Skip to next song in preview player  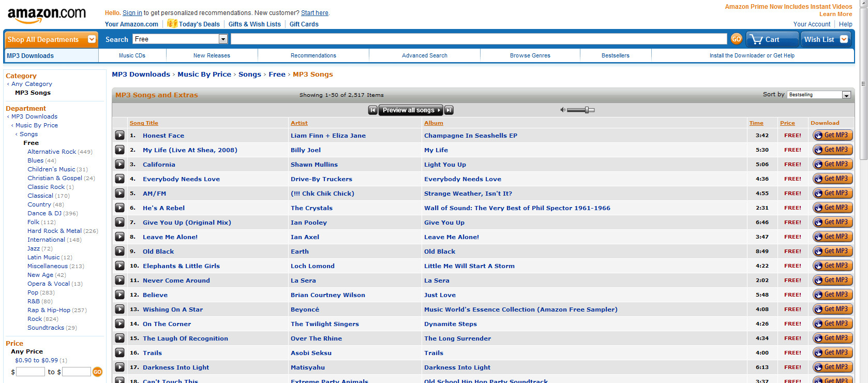[449, 110]
